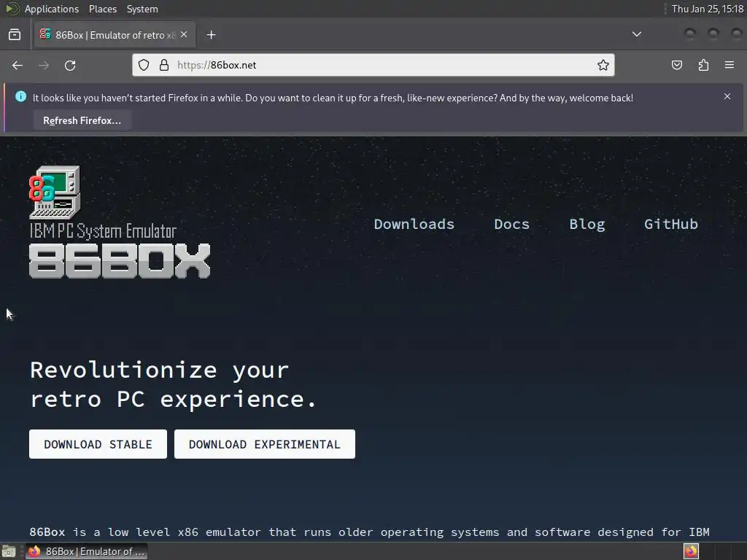Open the Docs navigation link
Image resolution: width=747 pixels, height=560 pixels.
click(511, 224)
